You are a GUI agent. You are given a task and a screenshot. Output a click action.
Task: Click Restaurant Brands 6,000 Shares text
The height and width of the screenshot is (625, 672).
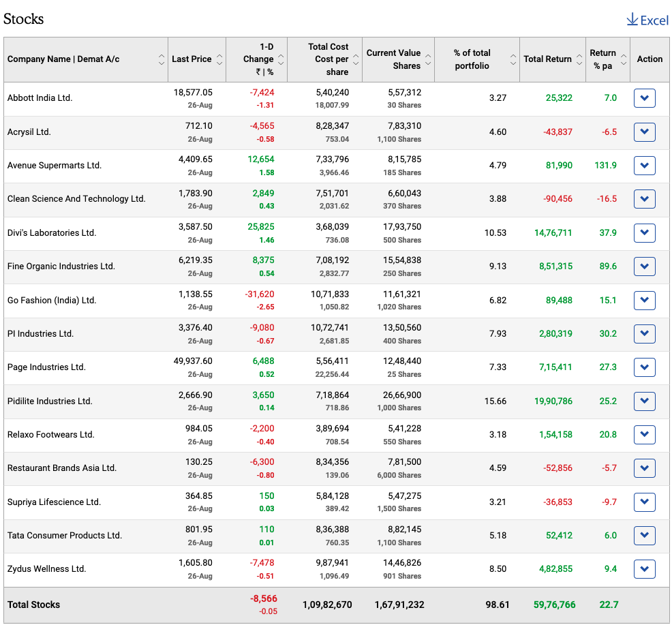pyautogui.click(x=399, y=475)
